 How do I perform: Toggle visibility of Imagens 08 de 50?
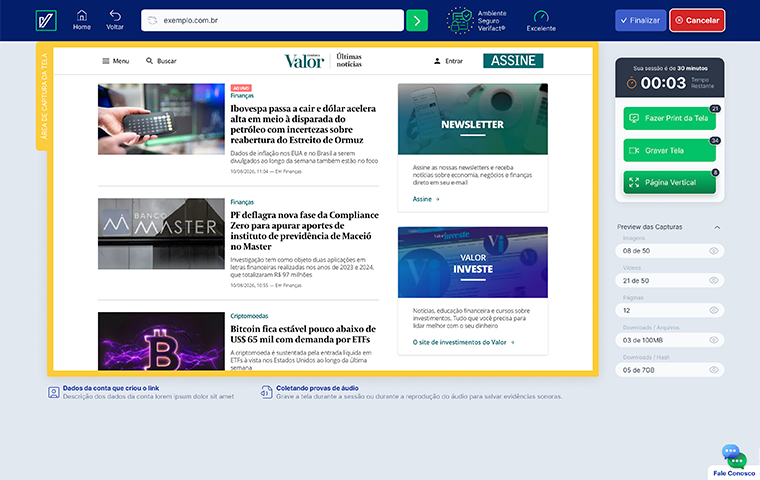point(713,251)
